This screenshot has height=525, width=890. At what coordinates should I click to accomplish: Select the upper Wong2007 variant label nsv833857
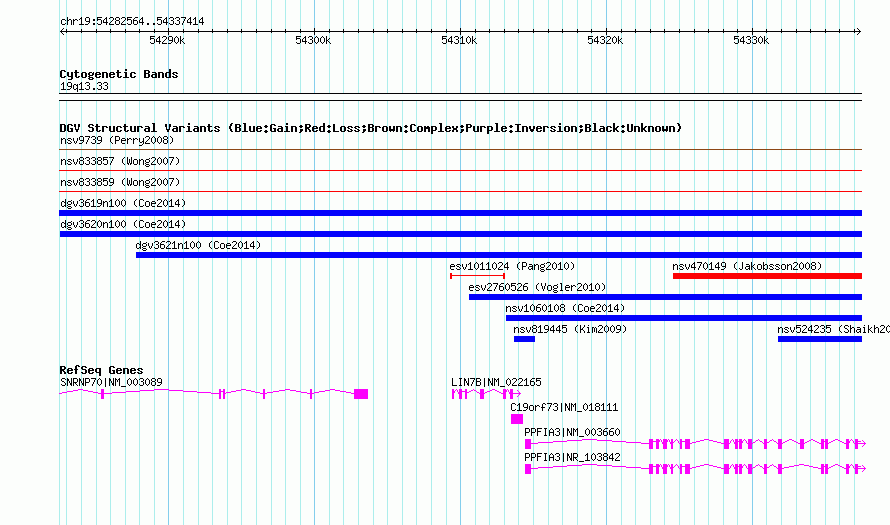(x=120, y=161)
